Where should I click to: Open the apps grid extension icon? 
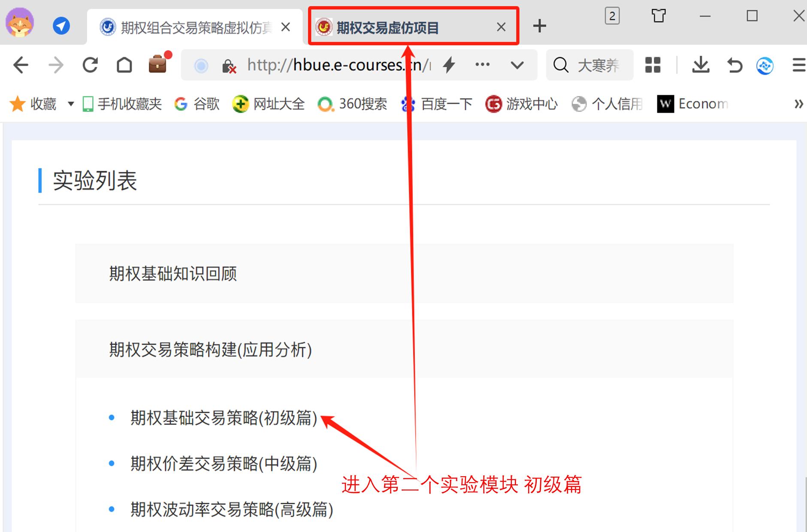tap(653, 65)
